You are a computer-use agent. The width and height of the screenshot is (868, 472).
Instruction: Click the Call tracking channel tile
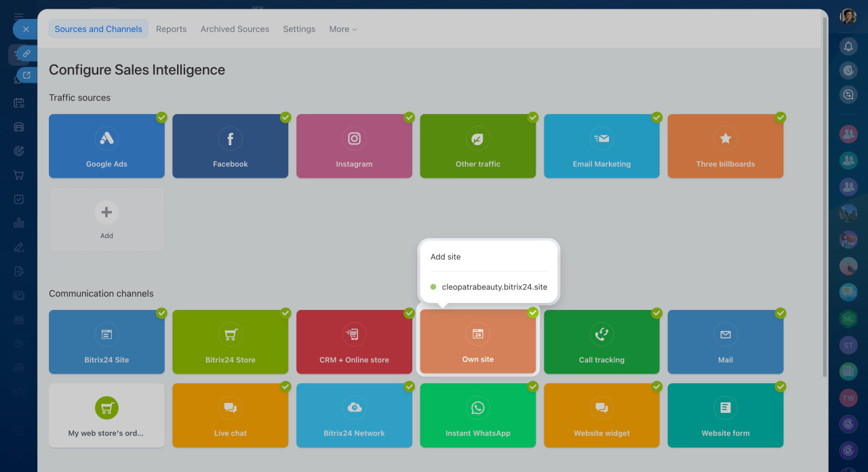(x=601, y=342)
